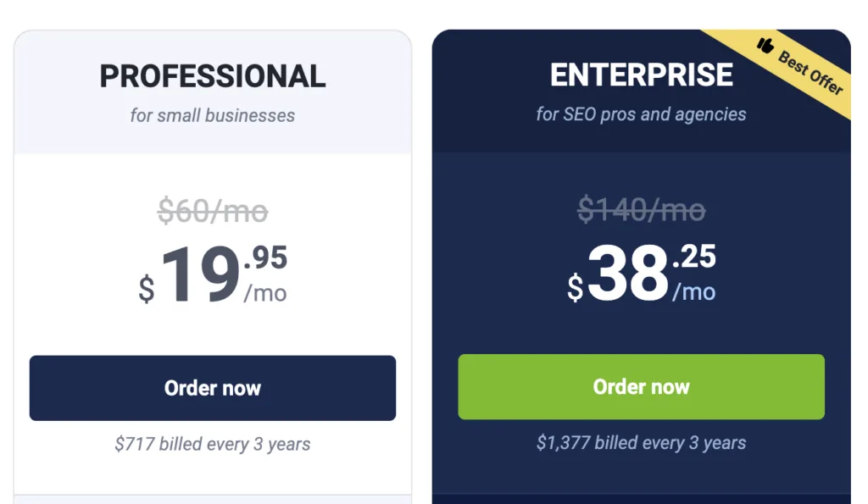Click the "for SEO pros and agencies" subtitle

pyautogui.click(x=642, y=114)
